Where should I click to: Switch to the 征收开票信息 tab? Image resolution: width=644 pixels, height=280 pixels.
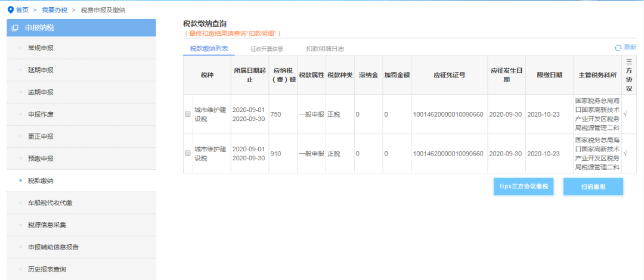(267, 49)
